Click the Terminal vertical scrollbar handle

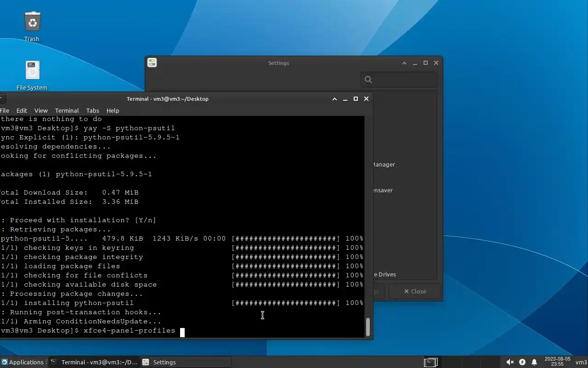pos(368,327)
